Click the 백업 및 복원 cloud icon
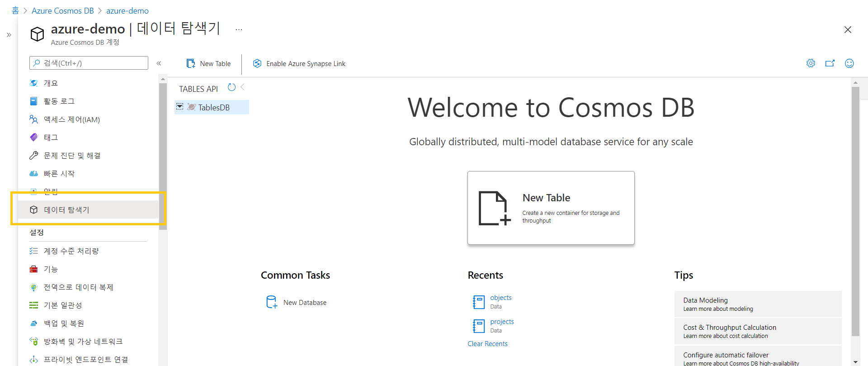Viewport: 868px width, 366px height. point(33,323)
